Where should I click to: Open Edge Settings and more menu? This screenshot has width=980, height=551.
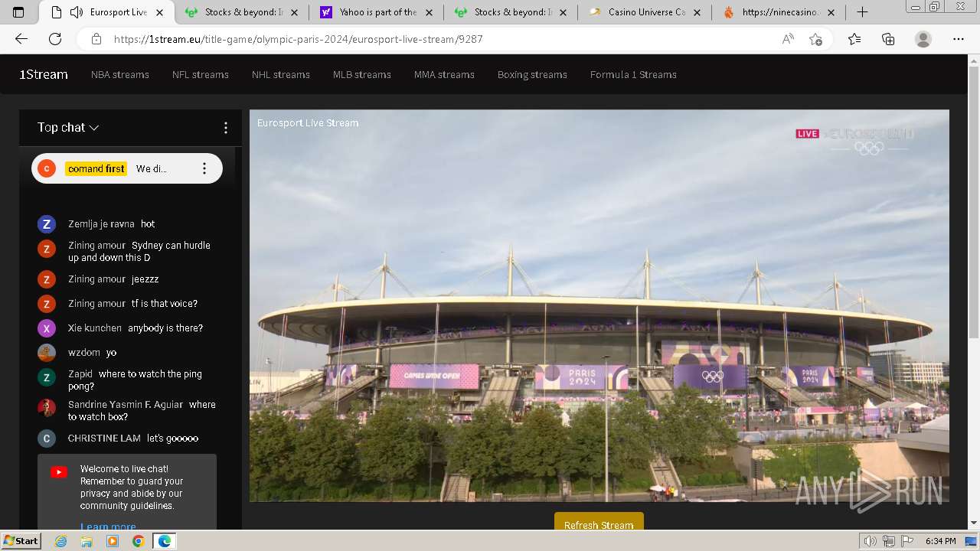tap(959, 39)
